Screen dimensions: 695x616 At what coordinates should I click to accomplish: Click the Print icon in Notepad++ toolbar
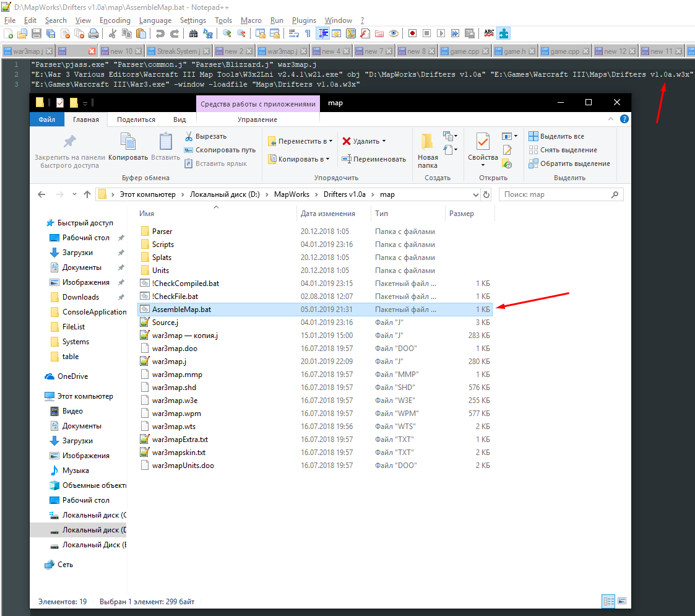[93, 33]
